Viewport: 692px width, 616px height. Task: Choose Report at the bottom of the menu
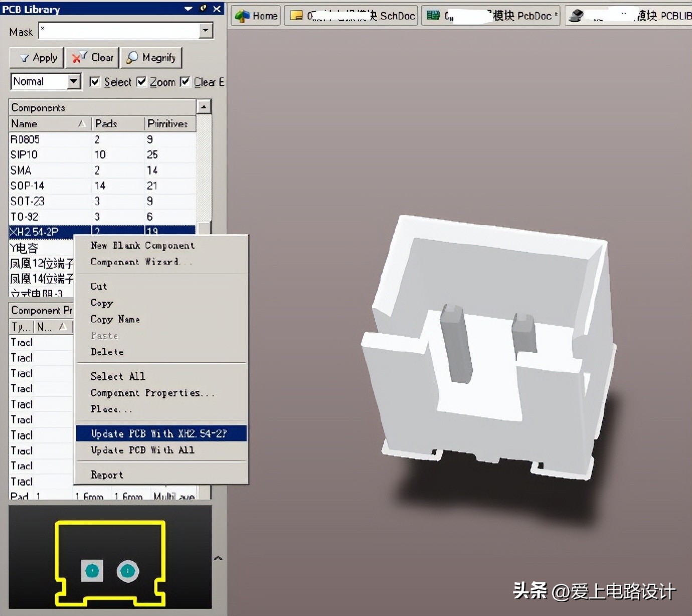tap(107, 475)
